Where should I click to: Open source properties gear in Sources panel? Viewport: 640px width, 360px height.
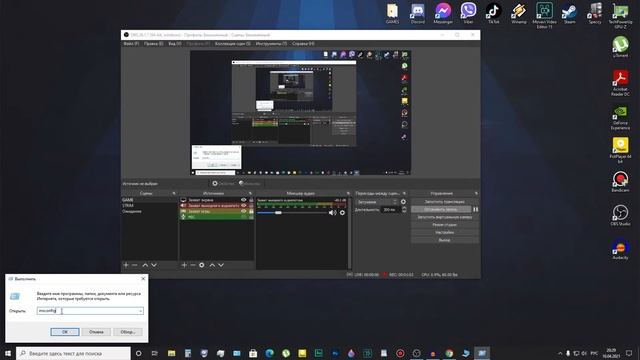tap(202, 265)
